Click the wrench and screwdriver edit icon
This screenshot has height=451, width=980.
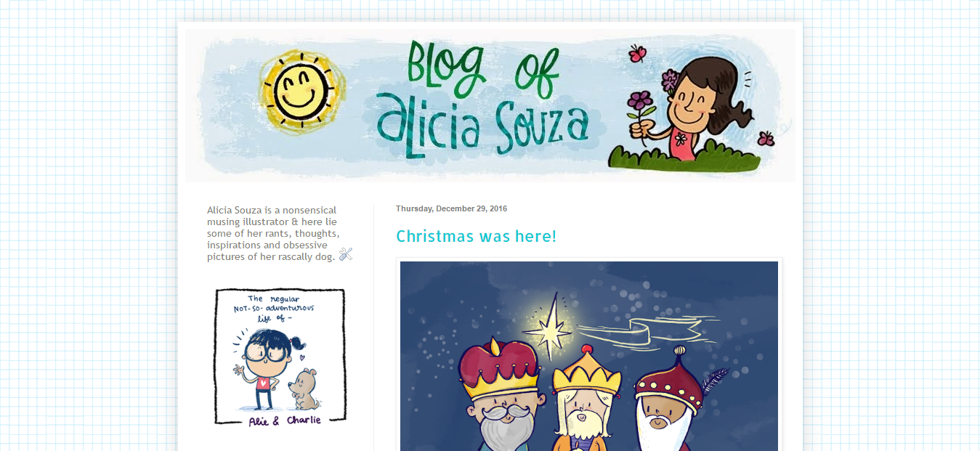(x=346, y=254)
